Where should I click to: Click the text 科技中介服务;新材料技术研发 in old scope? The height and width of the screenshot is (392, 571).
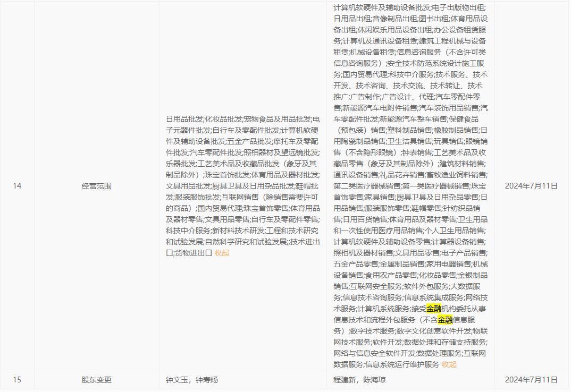tap(215, 231)
